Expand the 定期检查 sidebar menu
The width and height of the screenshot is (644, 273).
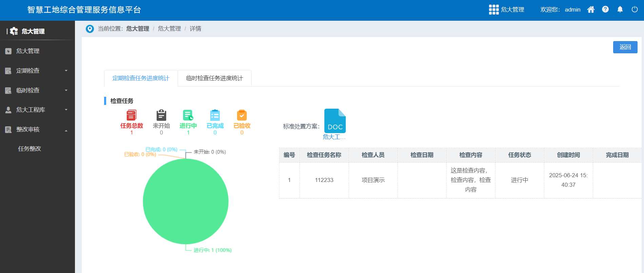point(37,71)
